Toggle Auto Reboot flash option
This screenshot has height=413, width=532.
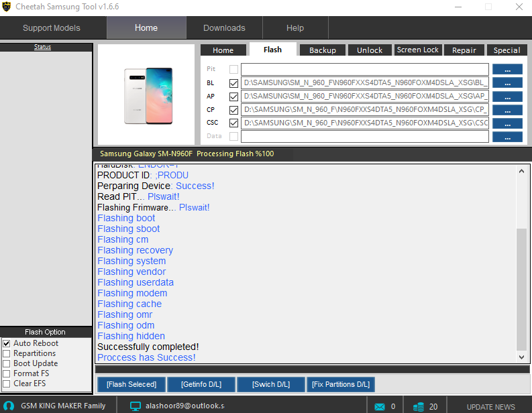7,343
